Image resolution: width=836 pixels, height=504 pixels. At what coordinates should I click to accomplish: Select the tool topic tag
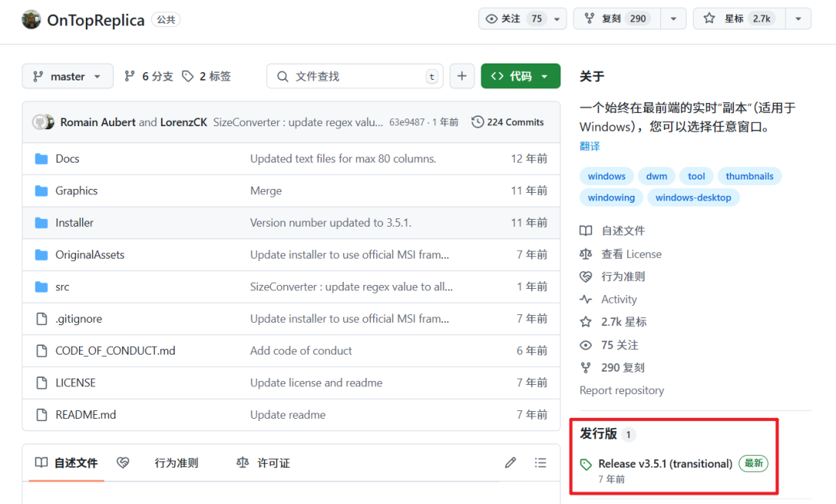tap(696, 176)
